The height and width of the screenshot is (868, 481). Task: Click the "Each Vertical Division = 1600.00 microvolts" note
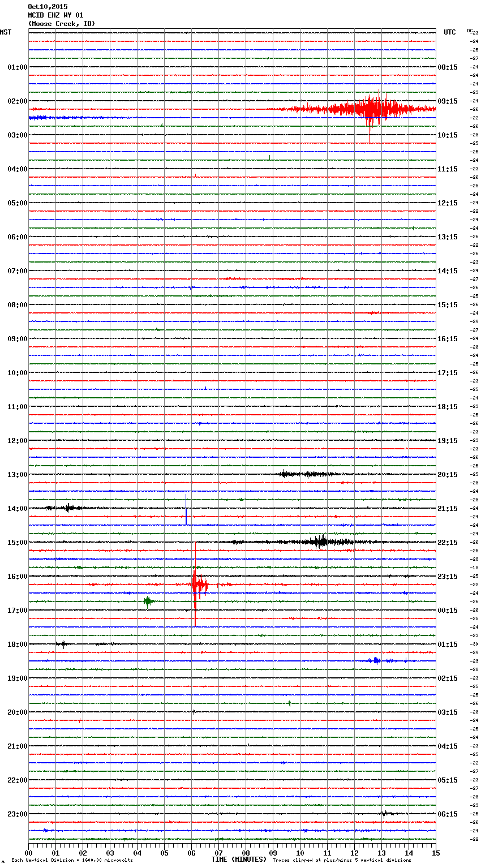[x=72, y=860]
